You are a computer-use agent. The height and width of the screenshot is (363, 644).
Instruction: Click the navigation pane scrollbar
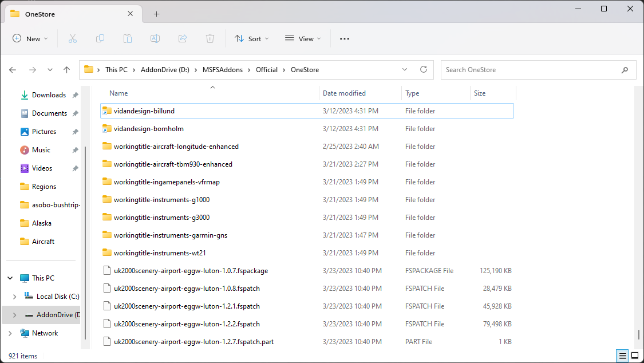85,243
